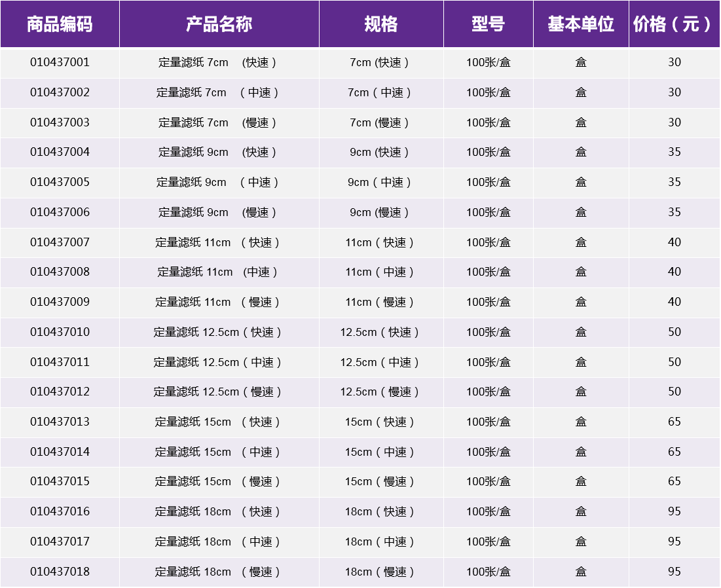
Task: Click product code 010437007
Action: (x=60, y=242)
